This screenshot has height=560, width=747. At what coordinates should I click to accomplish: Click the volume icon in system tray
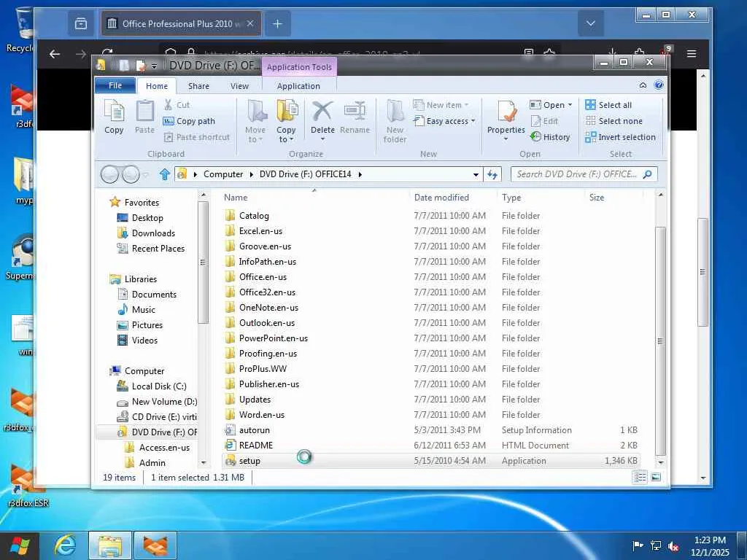(x=673, y=545)
